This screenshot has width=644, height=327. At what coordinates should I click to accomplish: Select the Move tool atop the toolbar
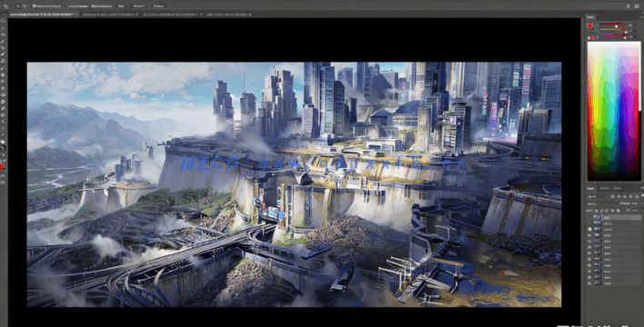pos(4,21)
